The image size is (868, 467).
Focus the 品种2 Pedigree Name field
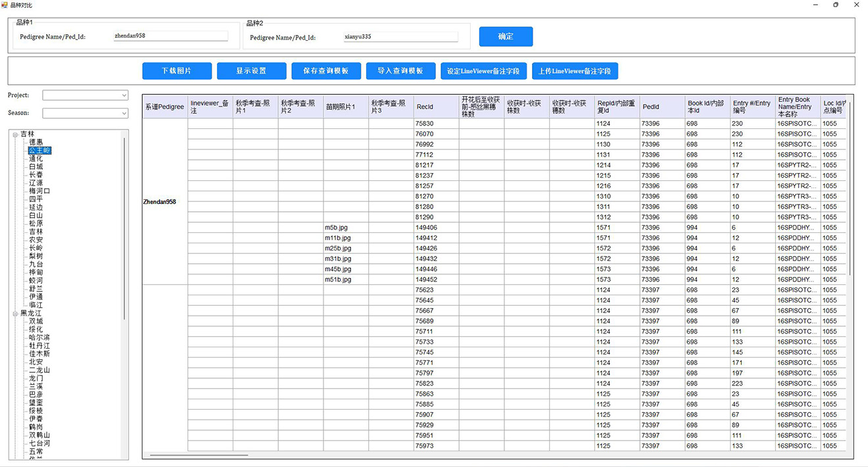click(401, 37)
